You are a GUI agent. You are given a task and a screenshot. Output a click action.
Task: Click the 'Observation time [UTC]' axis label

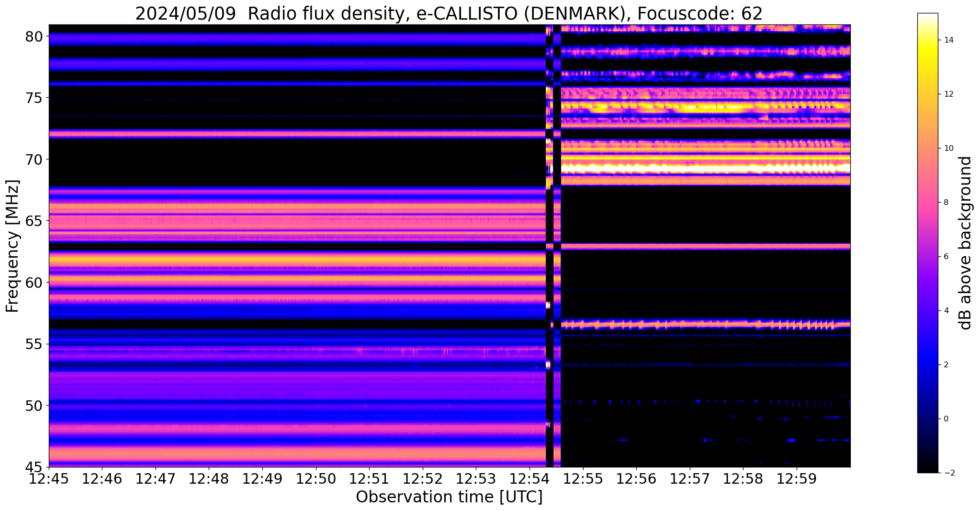(449, 497)
